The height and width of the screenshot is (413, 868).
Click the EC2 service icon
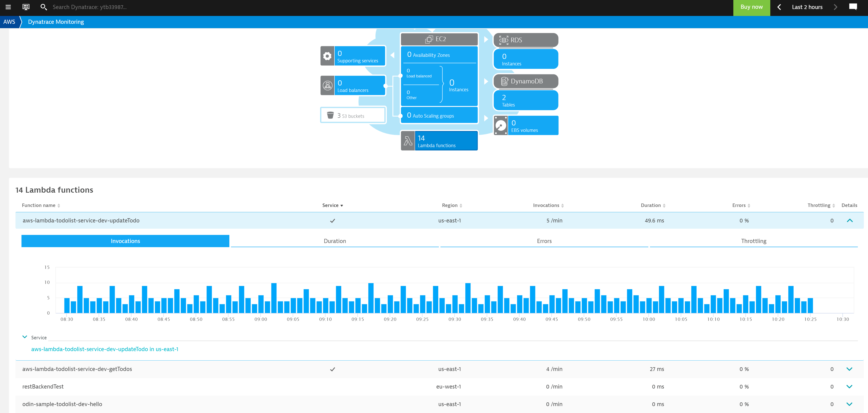click(x=428, y=39)
